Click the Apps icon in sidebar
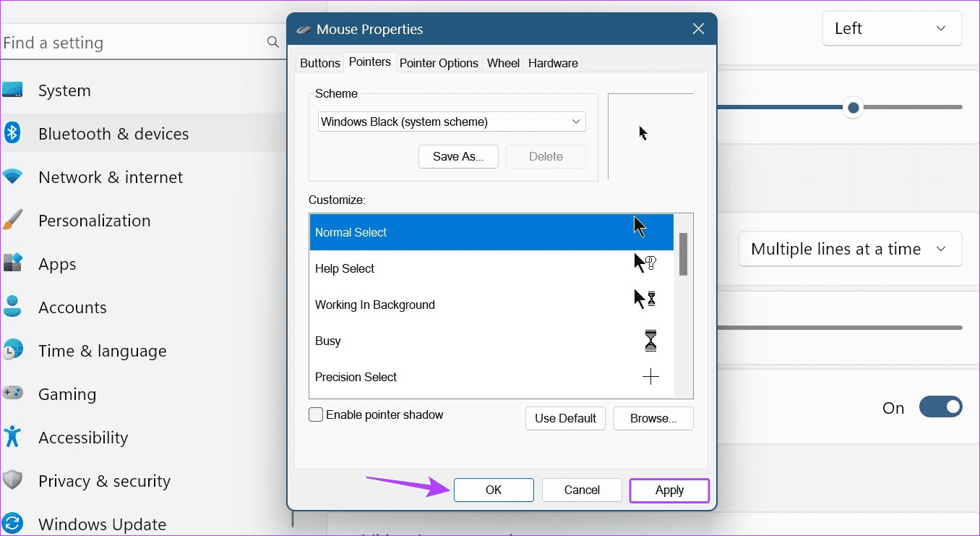 (x=12, y=263)
